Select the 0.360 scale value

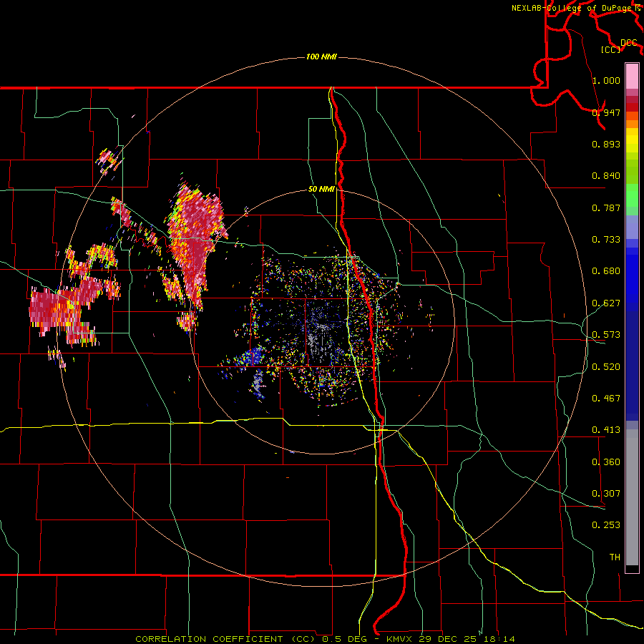coord(606,462)
